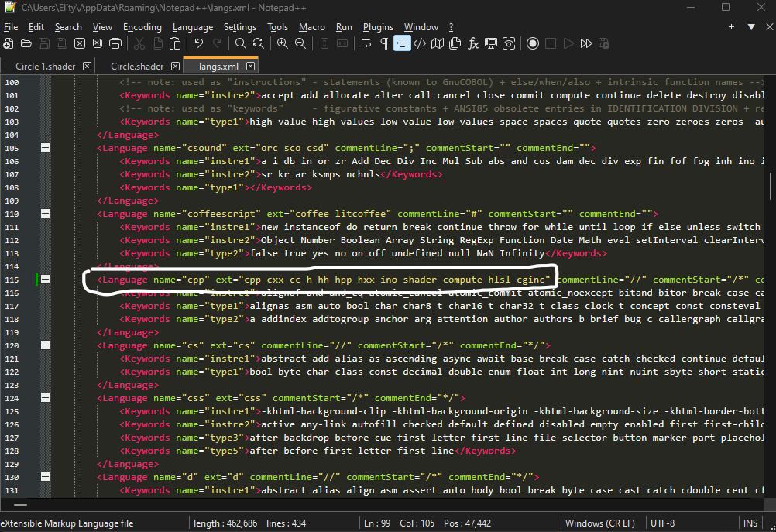Open the Edit menu
776x532 pixels.
(x=36, y=27)
